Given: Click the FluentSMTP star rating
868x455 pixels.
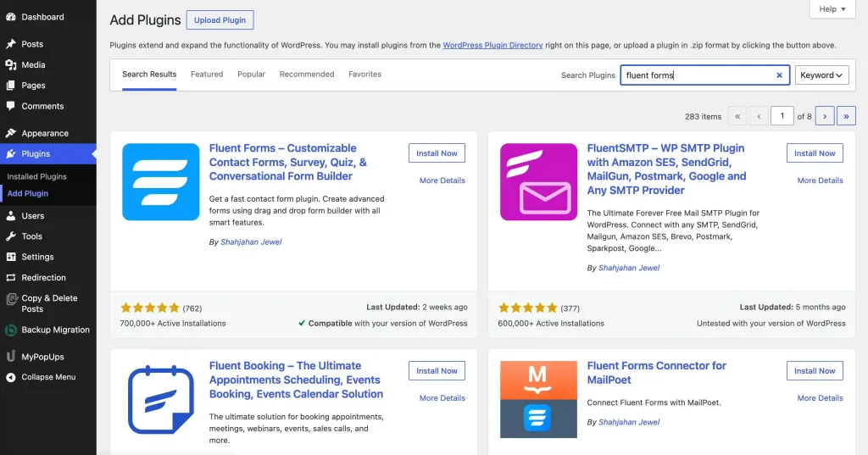Looking at the screenshot, I should coord(528,308).
